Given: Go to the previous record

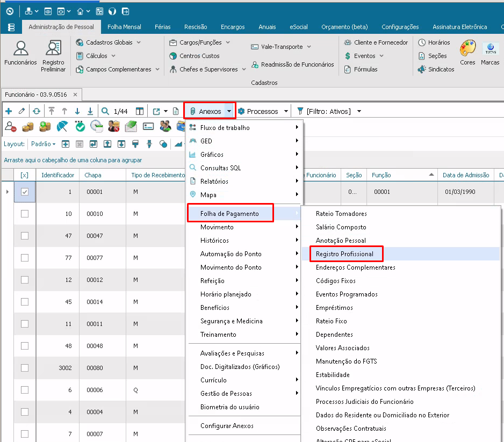Looking at the screenshot, I should [64, 111].
